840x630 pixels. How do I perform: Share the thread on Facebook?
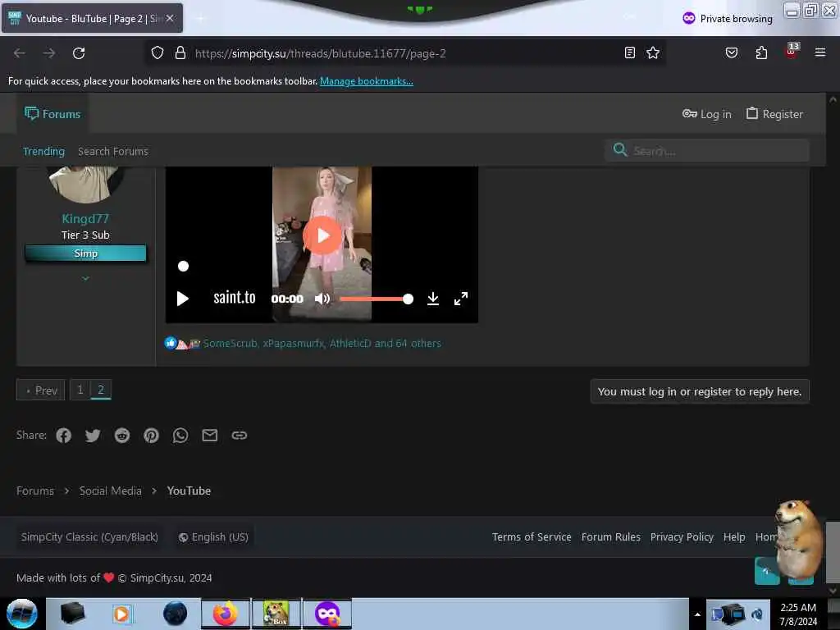[x=64, y=436]
